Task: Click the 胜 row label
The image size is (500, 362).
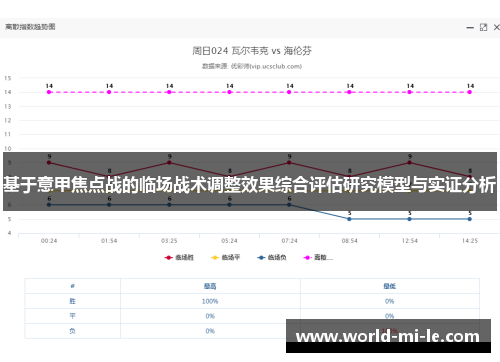Action: click(73, 301)
